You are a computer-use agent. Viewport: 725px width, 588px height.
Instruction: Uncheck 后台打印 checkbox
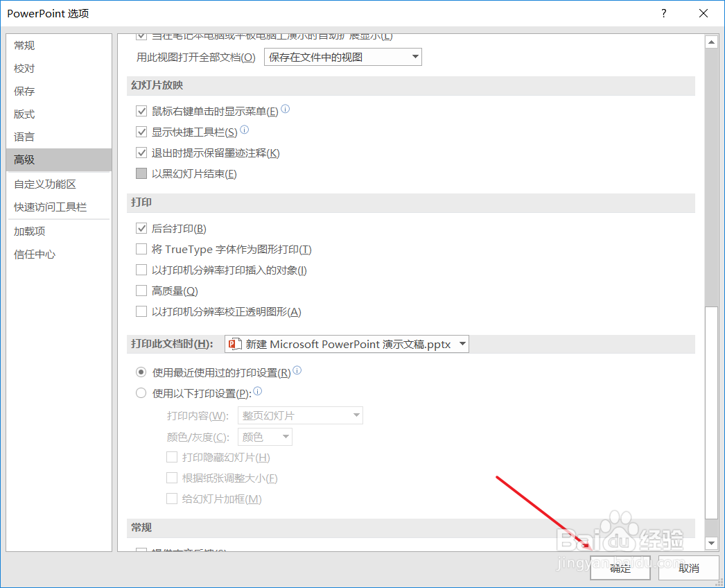point(141,228)
